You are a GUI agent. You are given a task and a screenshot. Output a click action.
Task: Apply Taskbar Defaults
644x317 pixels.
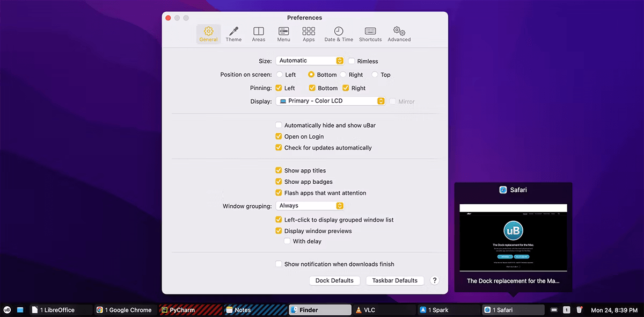point(394,280)
